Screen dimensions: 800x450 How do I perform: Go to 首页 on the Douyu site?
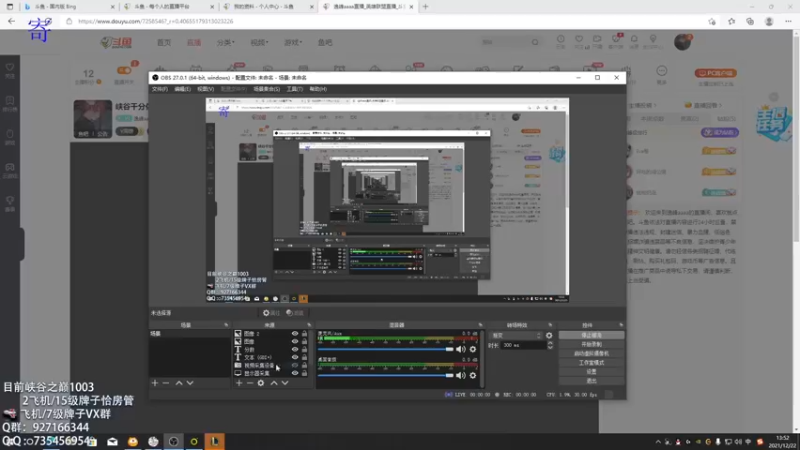pyautogui.click(x=164, y=42)
